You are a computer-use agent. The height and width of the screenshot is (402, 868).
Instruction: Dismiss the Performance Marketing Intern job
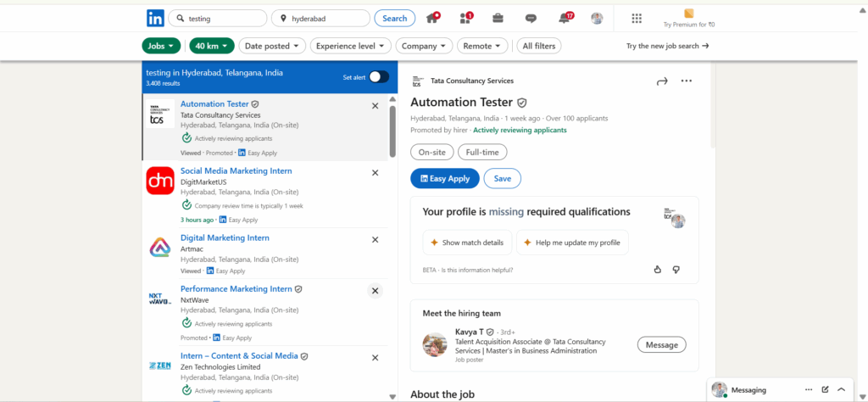[375, 291]
